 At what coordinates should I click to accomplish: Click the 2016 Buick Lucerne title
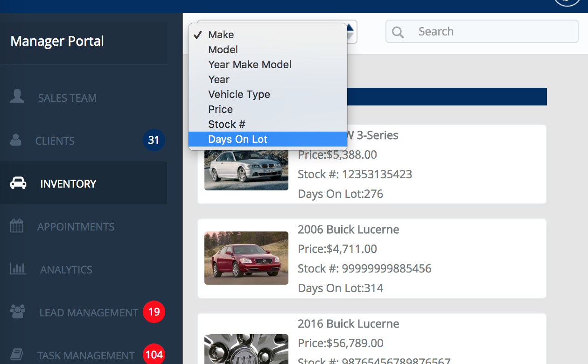coord(349,324)
